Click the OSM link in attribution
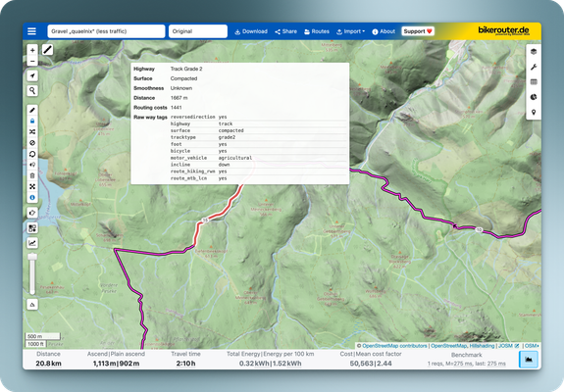The image size is (564, 392). pyautogui.click(x=532, y=346)
